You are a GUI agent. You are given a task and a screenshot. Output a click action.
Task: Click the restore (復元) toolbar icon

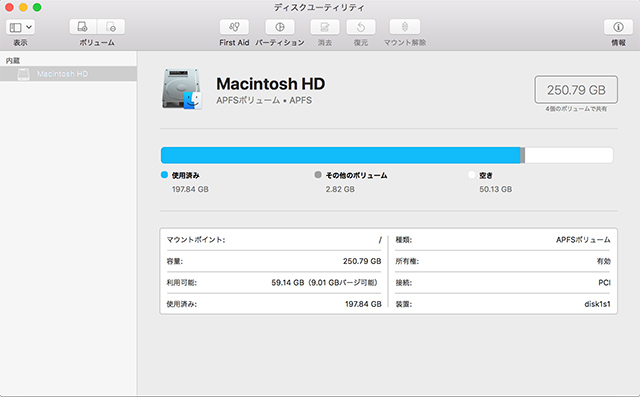[361, 27]
